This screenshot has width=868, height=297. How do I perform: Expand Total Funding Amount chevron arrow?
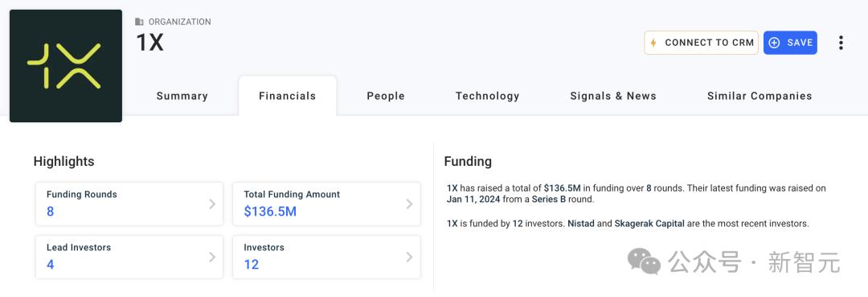409,204
